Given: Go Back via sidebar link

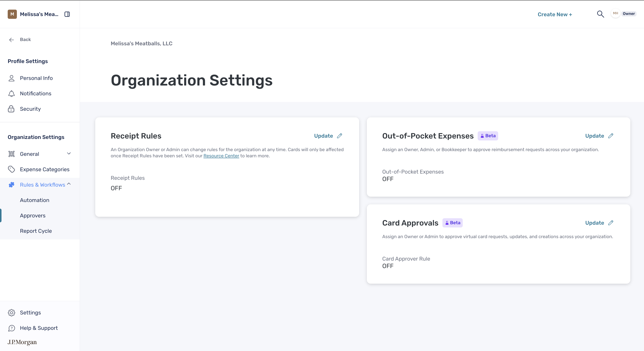Looking at the screenshot, I should tap(25, 40).
